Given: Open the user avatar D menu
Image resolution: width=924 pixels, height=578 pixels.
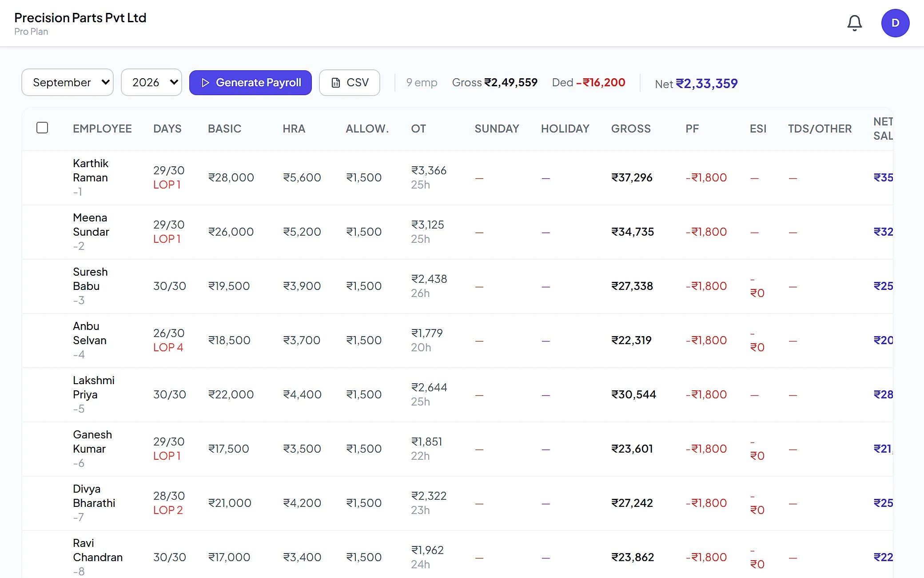Looking at the screenshot, I should pos(895,23).
